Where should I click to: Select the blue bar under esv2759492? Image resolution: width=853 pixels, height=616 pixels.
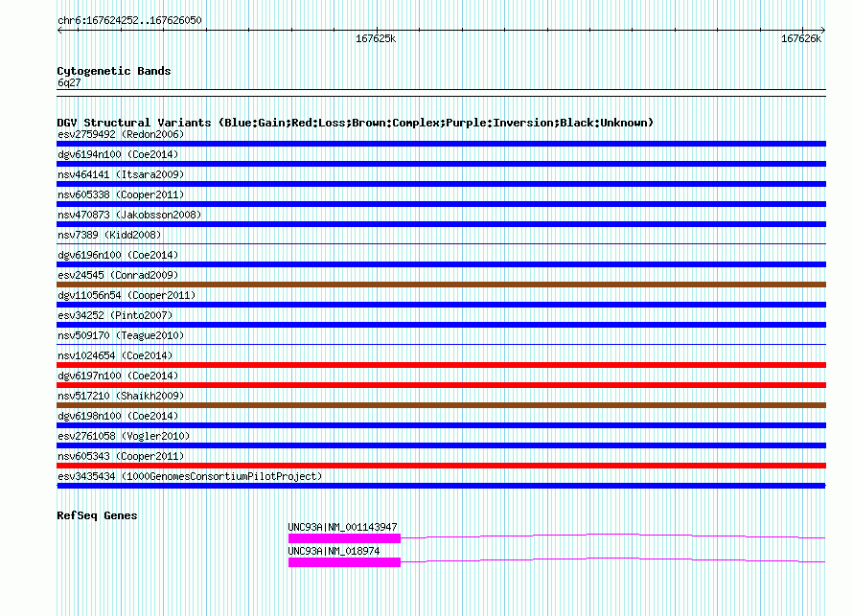click(441, 144)
